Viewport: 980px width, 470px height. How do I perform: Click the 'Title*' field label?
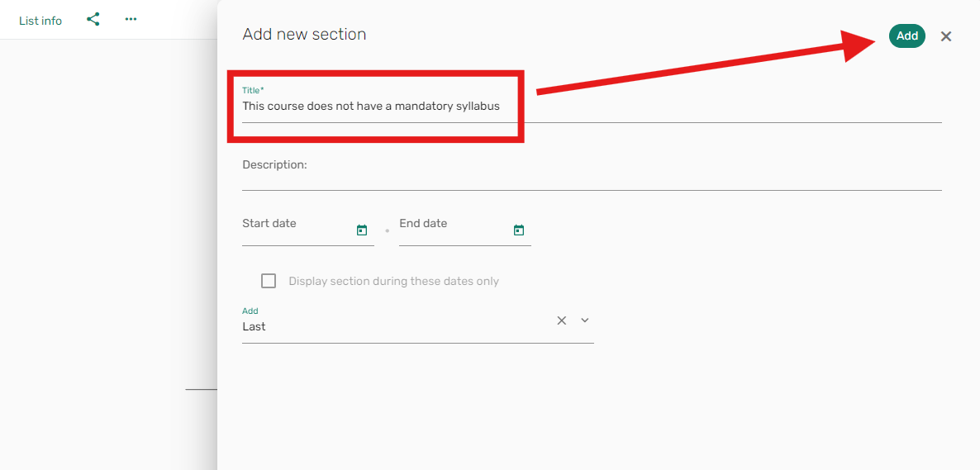coord(253,91)
